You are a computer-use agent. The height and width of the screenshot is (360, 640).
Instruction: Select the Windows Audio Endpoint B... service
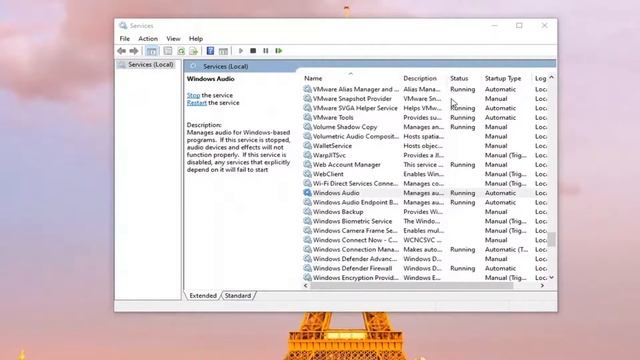tap(356, 202)
